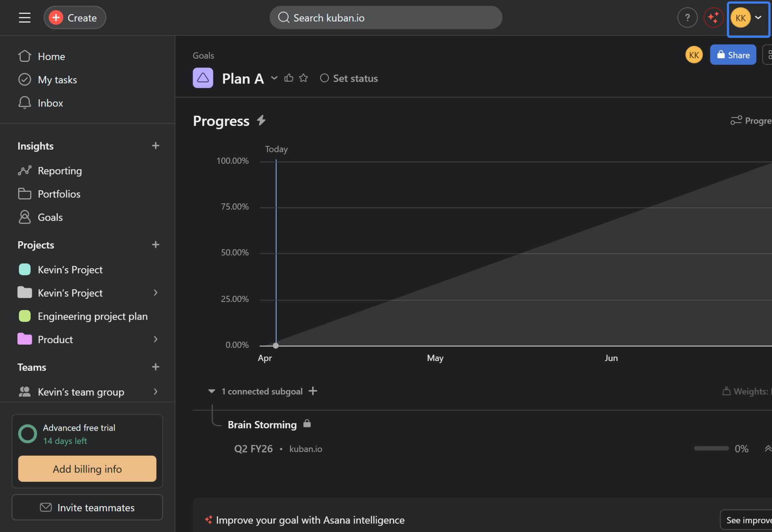Click Invite teammates button

(x=87, y=507)
